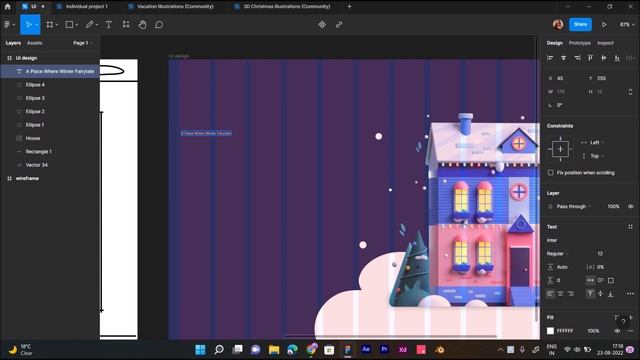This screenshot has height=360, width=640.
Task: Set text vertical align middle
Action: (x=600, y=293)
